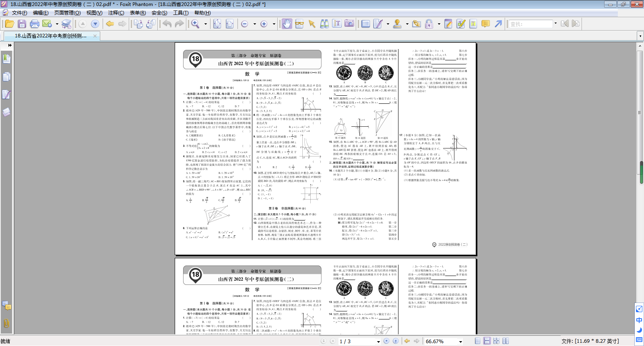644x346 pixels.
Task: Click the Open file folder icon
Action: [9, 24]
